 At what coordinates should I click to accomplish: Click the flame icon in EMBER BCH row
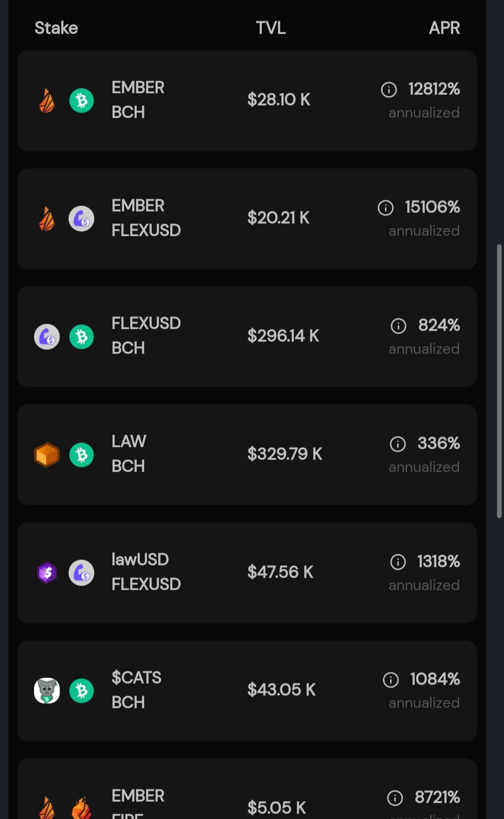[47, 100]
